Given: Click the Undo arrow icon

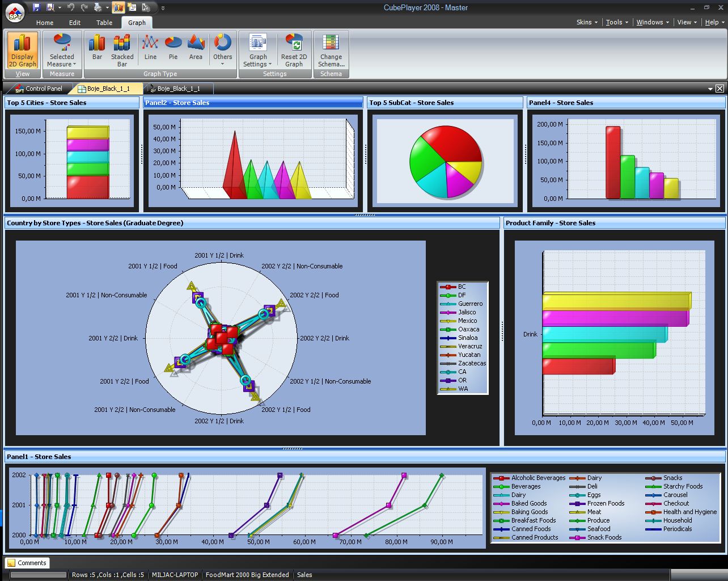Looking at the screenshot, I should 71,7.
